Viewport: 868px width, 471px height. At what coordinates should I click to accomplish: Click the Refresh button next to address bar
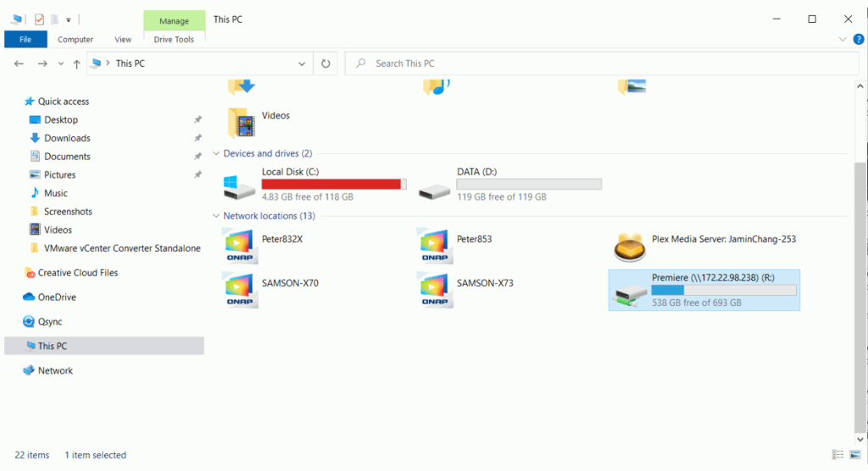[325, 64]
